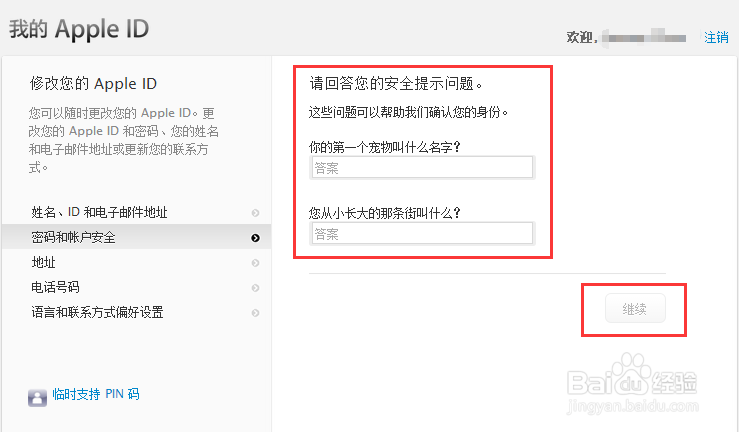Click heading 请回答您的安全提示问题。
Screen dimensions: 739x432
pyautogui.click(x=396, y=83)
